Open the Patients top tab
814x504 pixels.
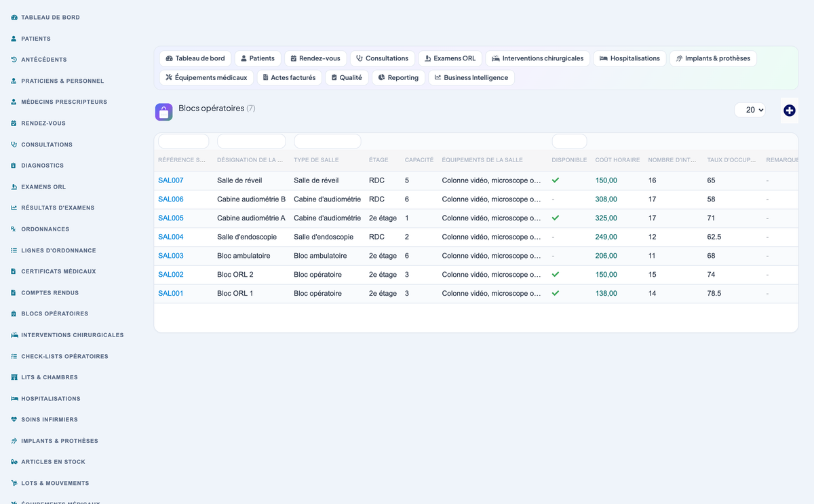click(x=258, y=58)
